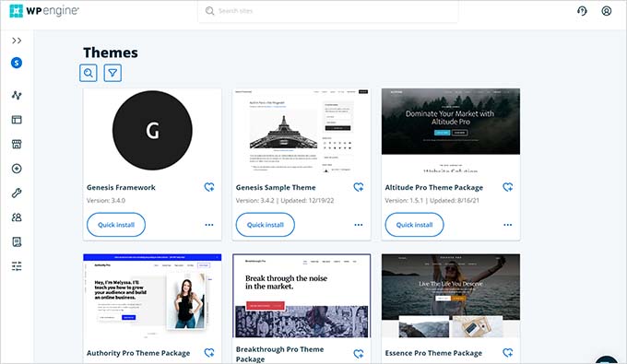Click the Breakthrough Pro Theme Package title
The width and height of the screenshot is (627, 364).
(280, 354)
